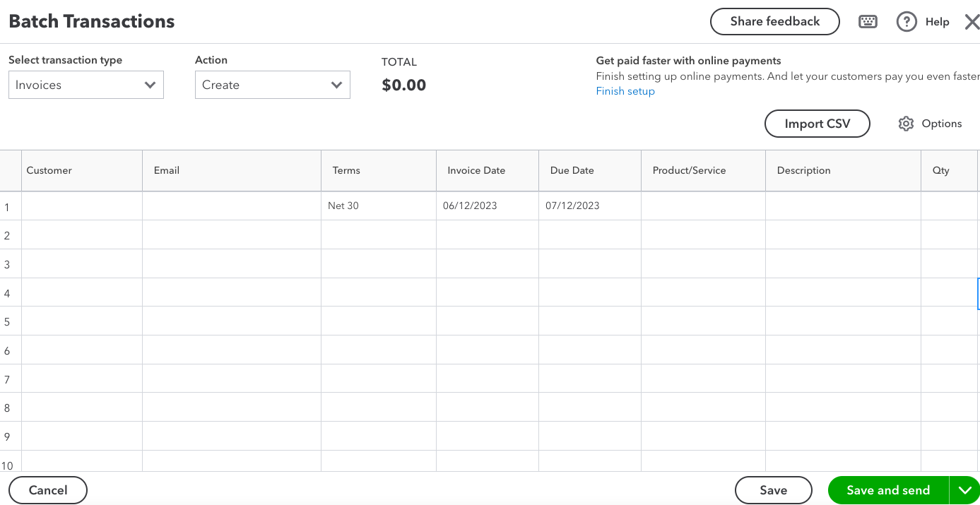The image size is (980, 505).
Task: Click the keyboard shortcuts icon
Action: click(x=868, y=22)
